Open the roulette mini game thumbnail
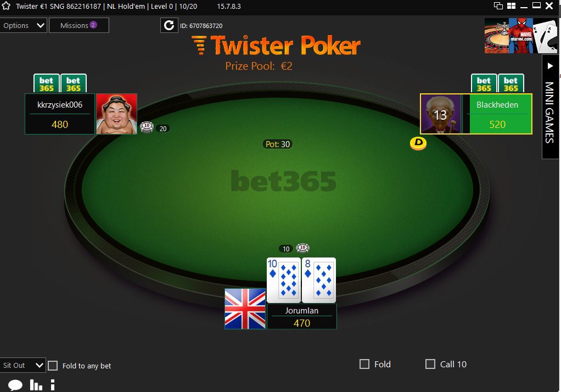This screenshot has height=392, width=561. pos(497,36)
